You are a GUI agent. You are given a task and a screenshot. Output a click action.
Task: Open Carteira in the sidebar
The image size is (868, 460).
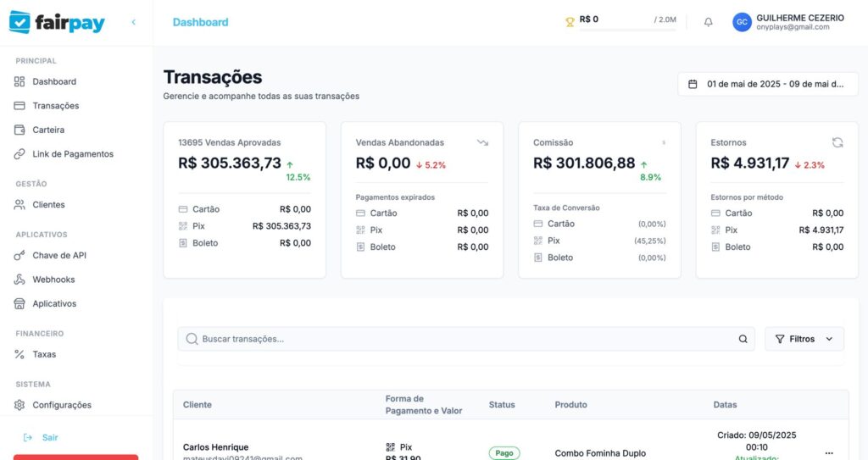pos(48,130)
